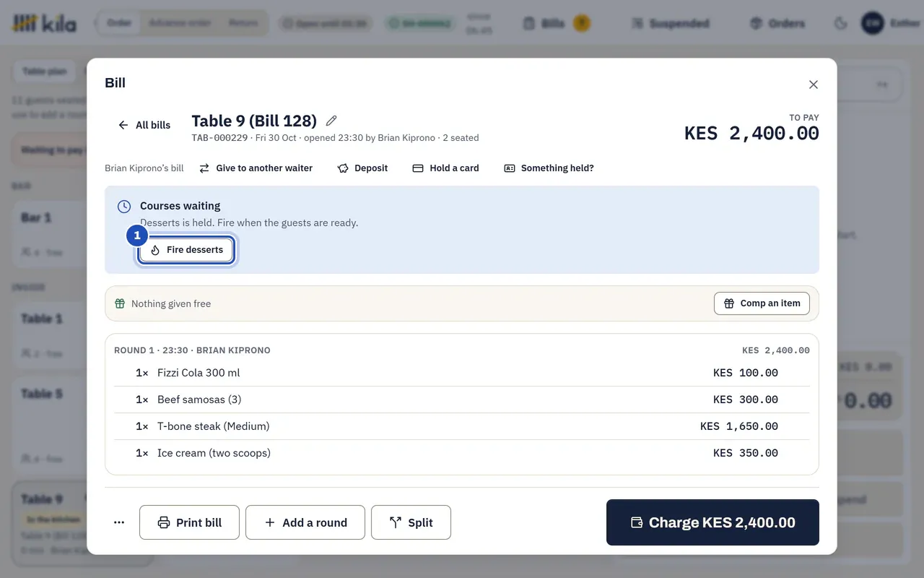Select the Table 1 card in background
Image resolution: width=924 pixels, height=578 pixels.
coord(49,335)
